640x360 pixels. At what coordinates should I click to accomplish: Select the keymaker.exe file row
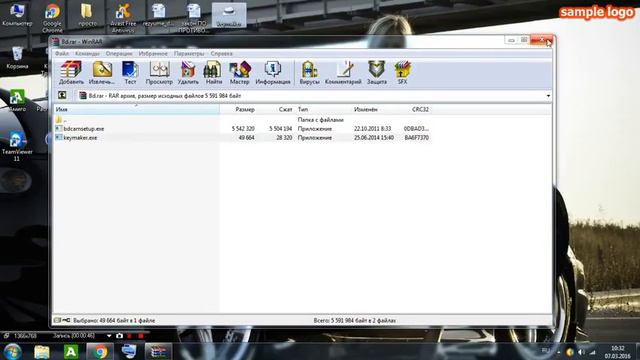(242, 138)
